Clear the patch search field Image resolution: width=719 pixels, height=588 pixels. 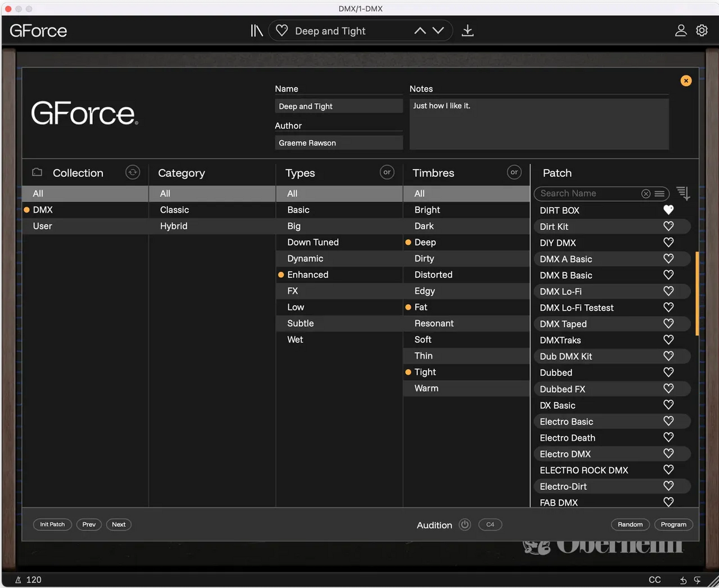pyautogui.click(x=645, y=193)
